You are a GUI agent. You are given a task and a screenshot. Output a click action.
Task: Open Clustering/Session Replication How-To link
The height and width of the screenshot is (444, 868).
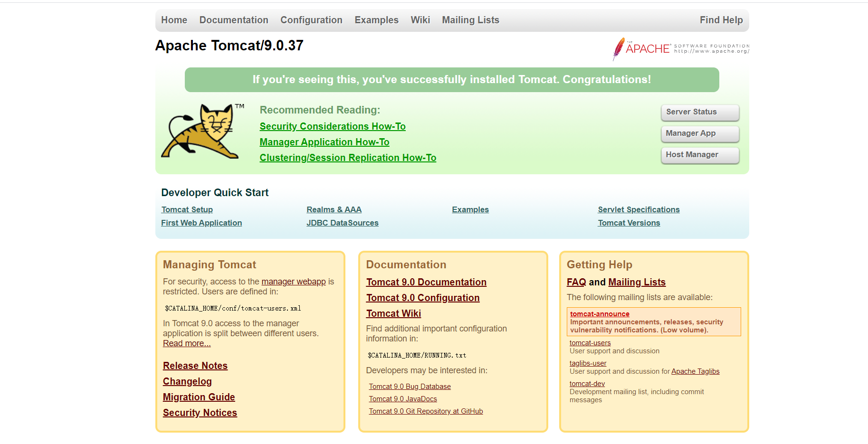[348, 158]
